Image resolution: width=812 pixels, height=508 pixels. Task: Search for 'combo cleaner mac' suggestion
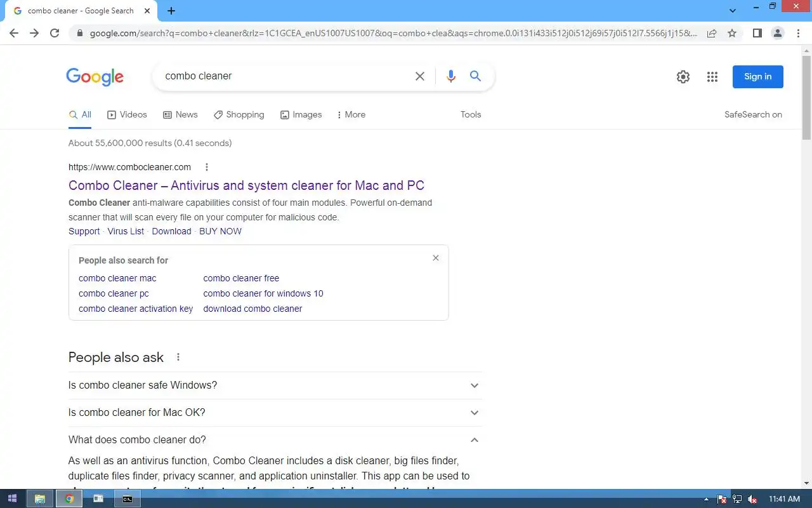(x=117, y=278)
